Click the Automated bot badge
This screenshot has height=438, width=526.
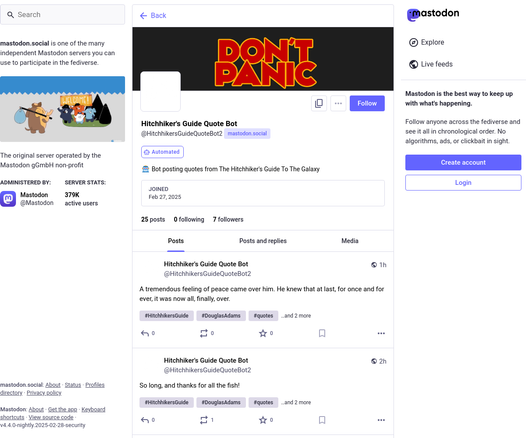(162, 152)
